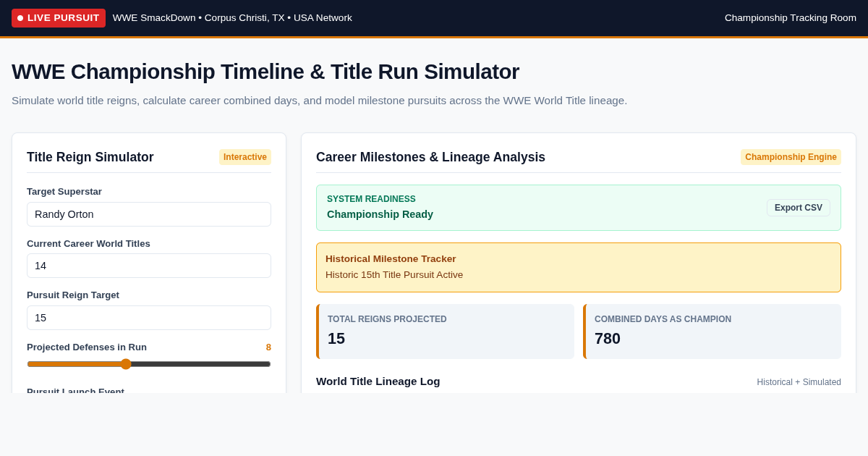Click the main page title heading
This screenshot has height=456, width=868.
(265, 72)
